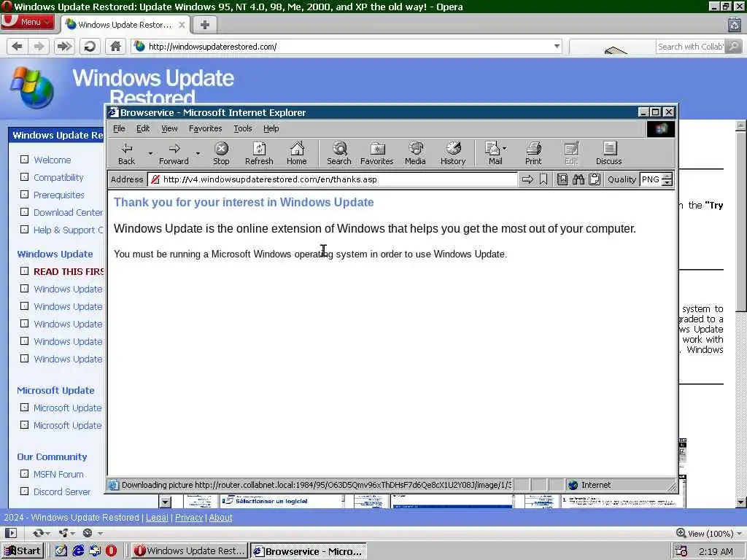Open Opera View zoom dropdown
This screenshot has height=560, width=747.
(708, 533)
